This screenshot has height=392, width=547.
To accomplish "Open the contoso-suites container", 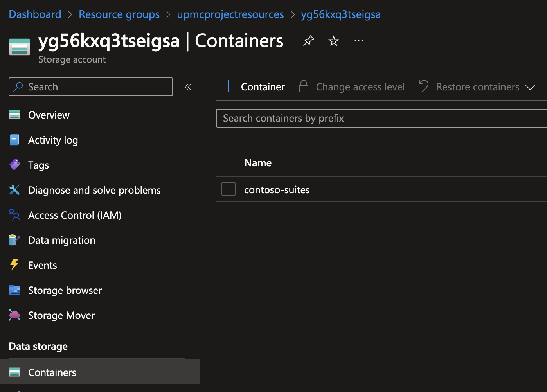I will point(277,190).
